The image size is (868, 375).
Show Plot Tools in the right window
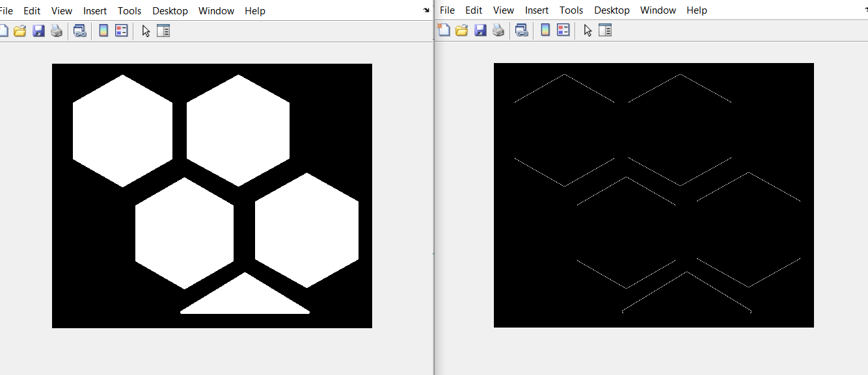pos(605,30)
